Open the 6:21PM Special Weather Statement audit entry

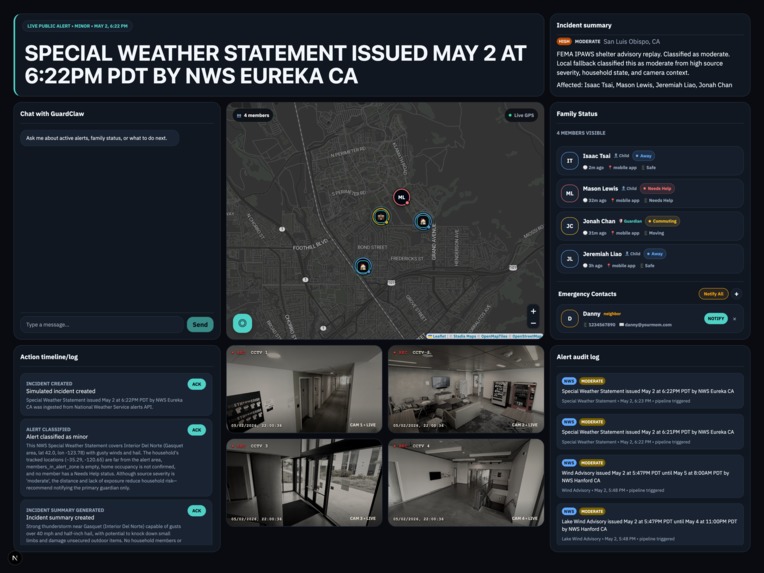coord(650,432)
